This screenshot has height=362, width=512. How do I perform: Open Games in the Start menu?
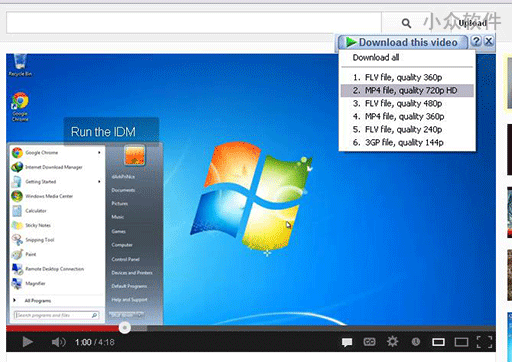119,231
